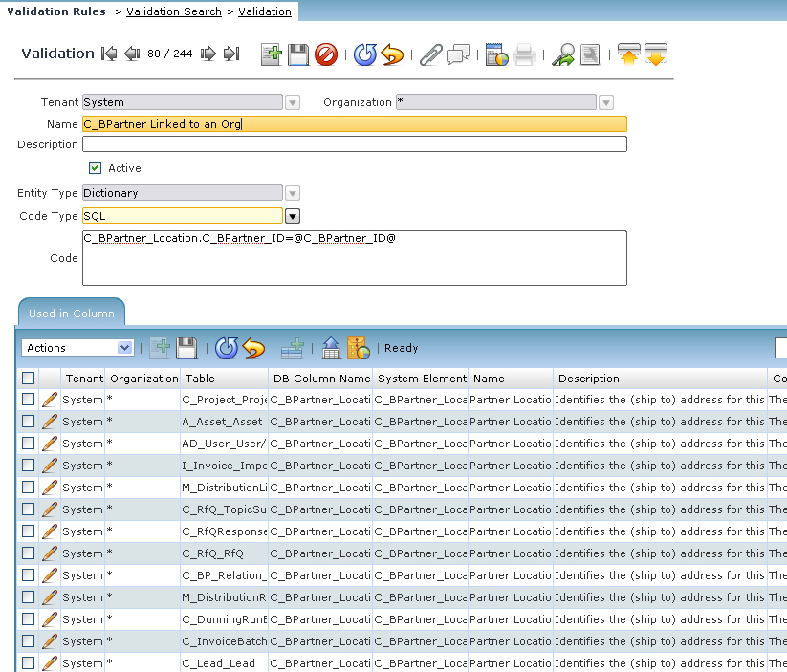Sort by the Table column header
The height and width of the screenshot is (672, 787).
tap(223, 379)
